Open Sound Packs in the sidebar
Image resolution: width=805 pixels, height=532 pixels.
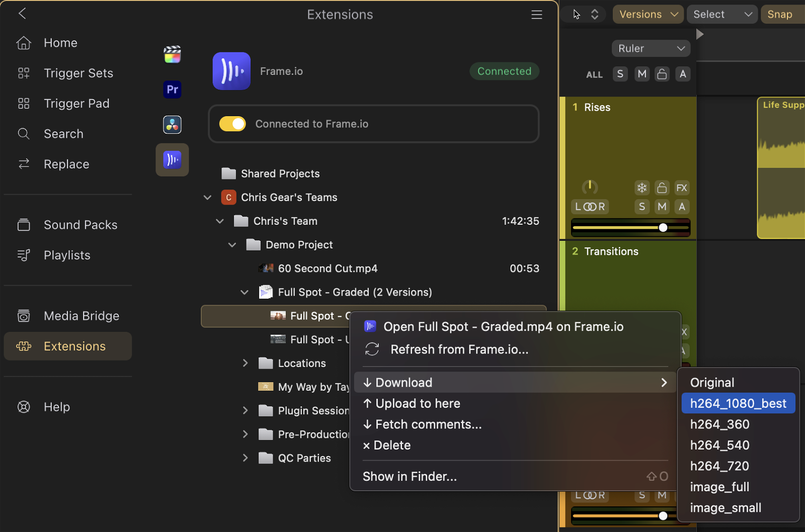(x=67, y=225)
